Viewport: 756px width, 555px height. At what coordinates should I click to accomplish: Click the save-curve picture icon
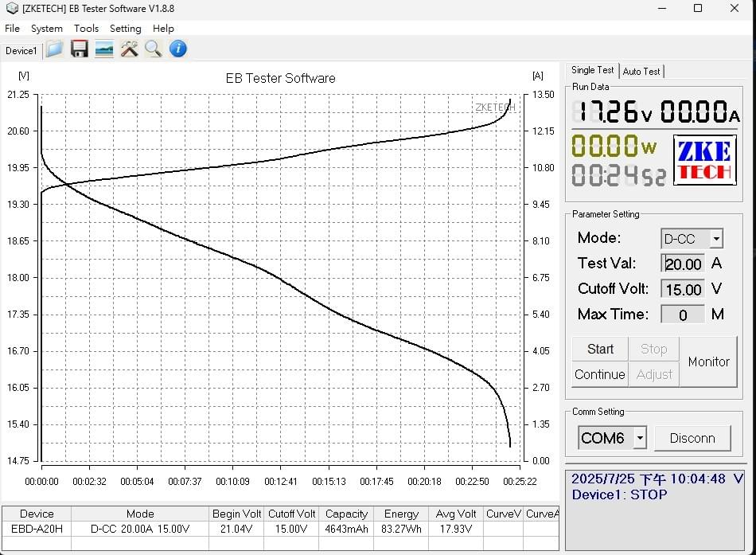pyautogui.click(x=104, y=49)
